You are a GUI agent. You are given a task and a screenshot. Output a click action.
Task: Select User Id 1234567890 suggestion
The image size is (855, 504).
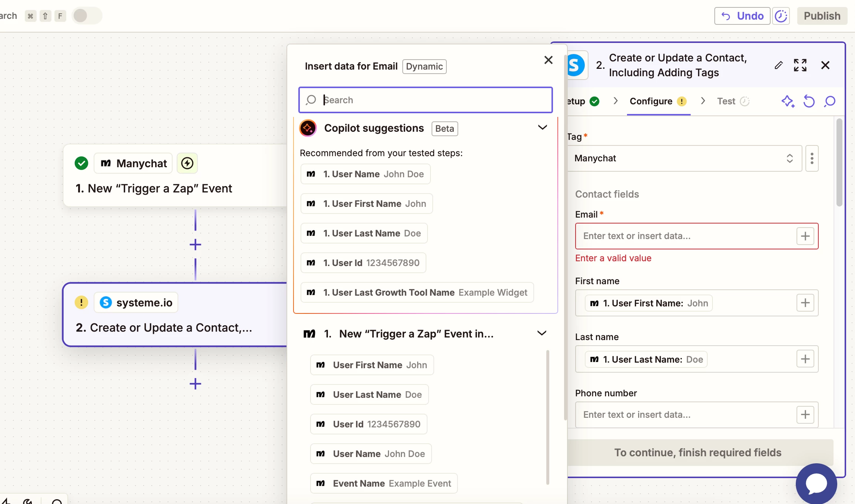click(363, 263)
